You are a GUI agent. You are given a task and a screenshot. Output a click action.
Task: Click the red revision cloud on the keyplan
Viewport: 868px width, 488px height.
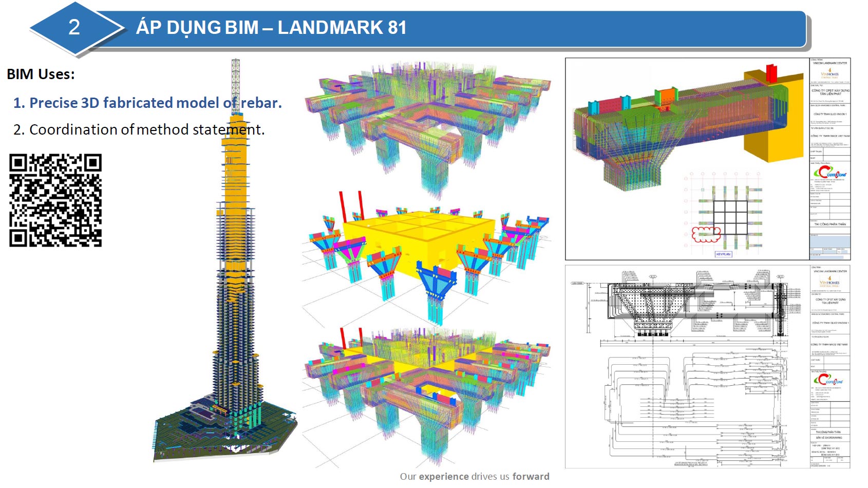pos(707,234)
